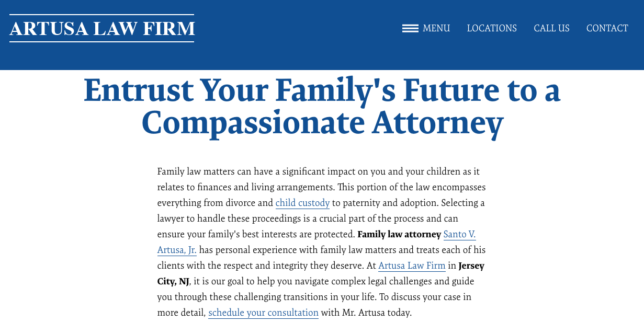
Task: Expand the site menu using hamburger icon
Action: tap(410, 28)
